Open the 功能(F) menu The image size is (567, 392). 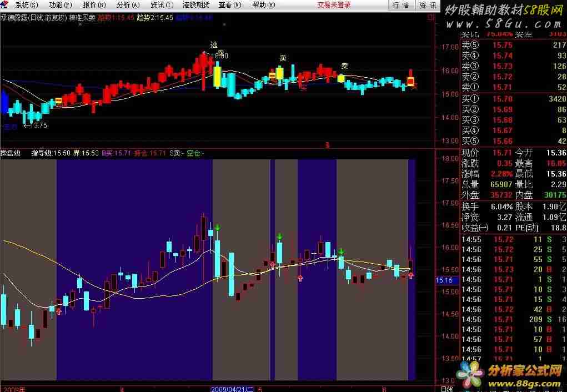coord(61,5)
